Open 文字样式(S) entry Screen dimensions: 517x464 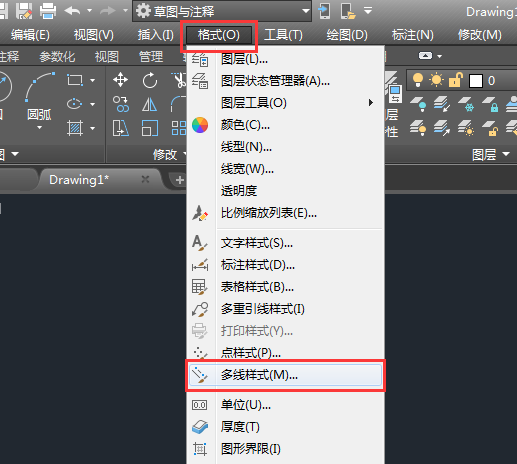click(285, 243)
